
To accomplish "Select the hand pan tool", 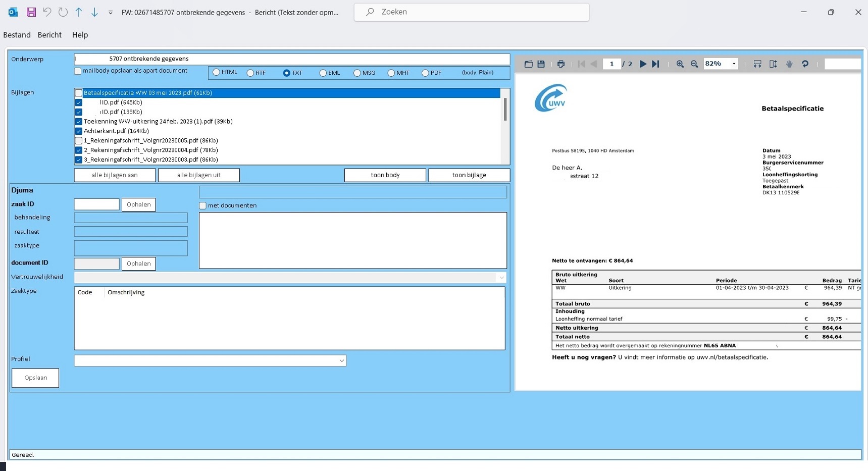I will click(789, 64).
